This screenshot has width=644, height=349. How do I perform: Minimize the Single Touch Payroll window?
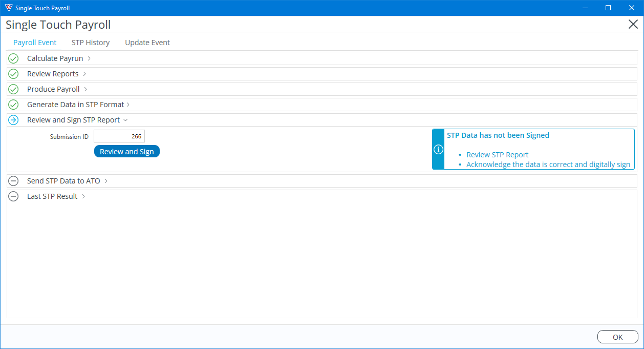click(585, 8)
